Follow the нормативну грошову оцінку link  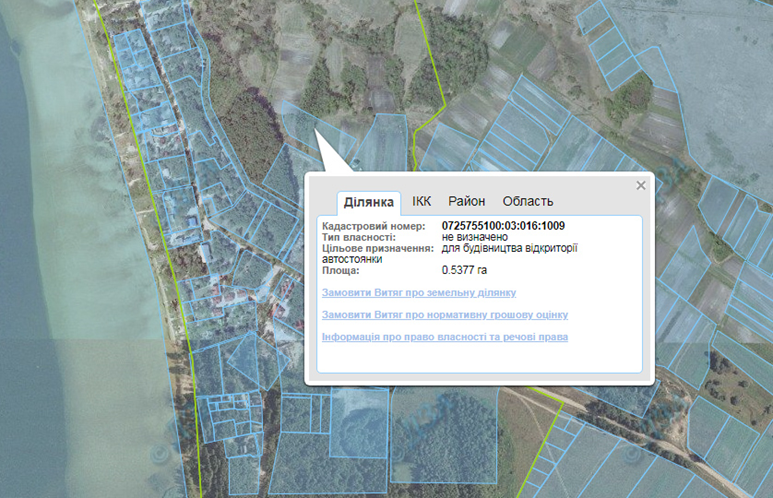(445, 315)
